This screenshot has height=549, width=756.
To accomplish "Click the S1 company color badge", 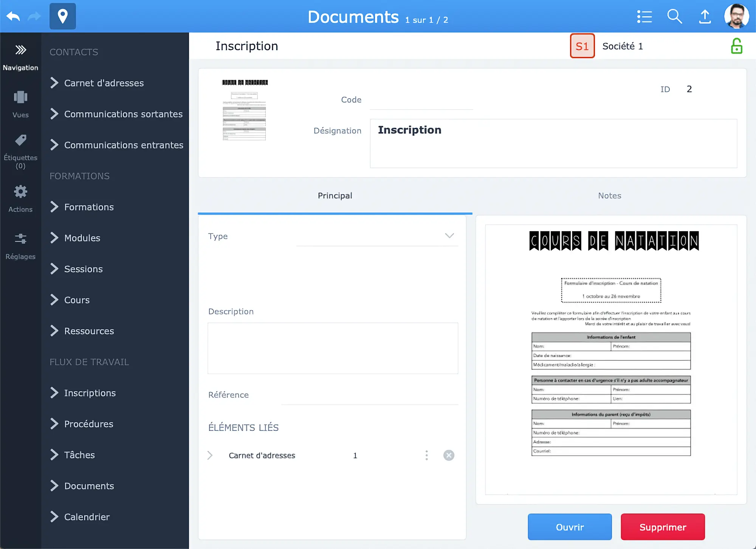I will point(582,46).
